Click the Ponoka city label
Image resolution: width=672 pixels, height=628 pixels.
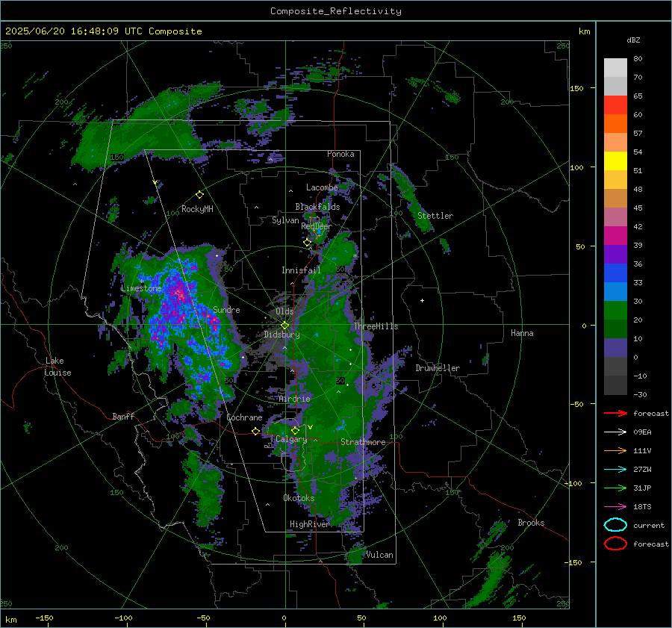(340, 154)
